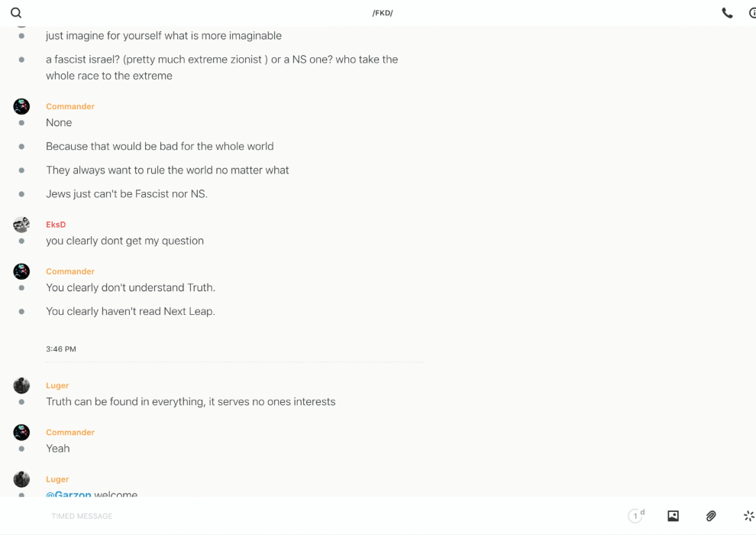Screen dimensions: 756x535
Task: Open the conversation info panel icon
Action: [x=751, y=13]
